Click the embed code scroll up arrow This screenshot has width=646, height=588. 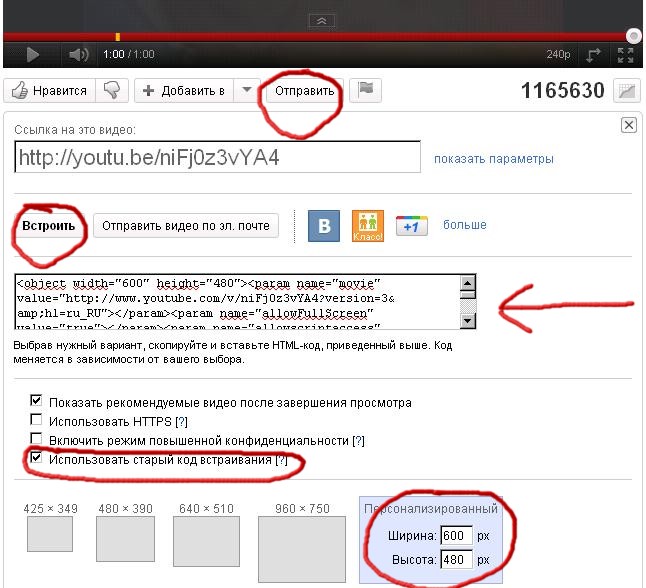point(468,283)
